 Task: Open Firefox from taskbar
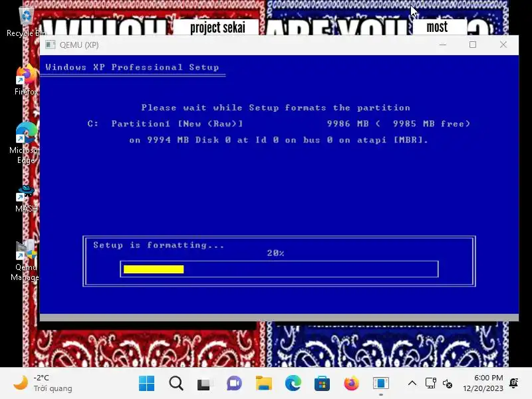click(352, 384)
